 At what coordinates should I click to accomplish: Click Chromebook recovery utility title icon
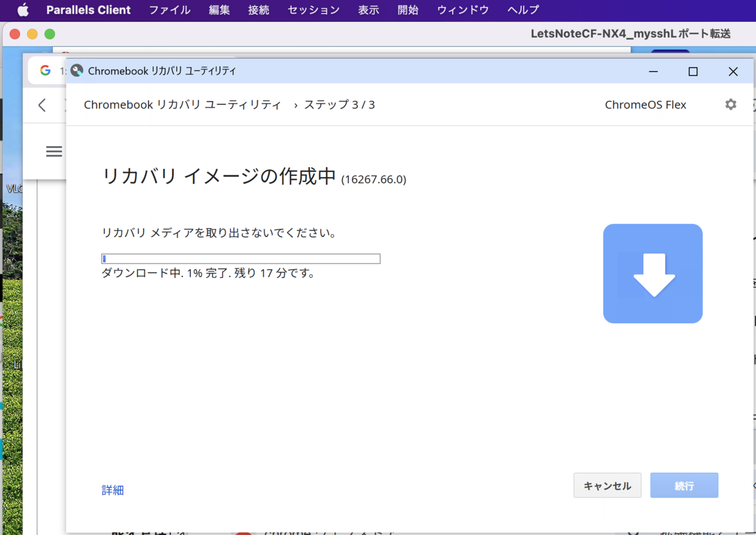pos(77,71)
